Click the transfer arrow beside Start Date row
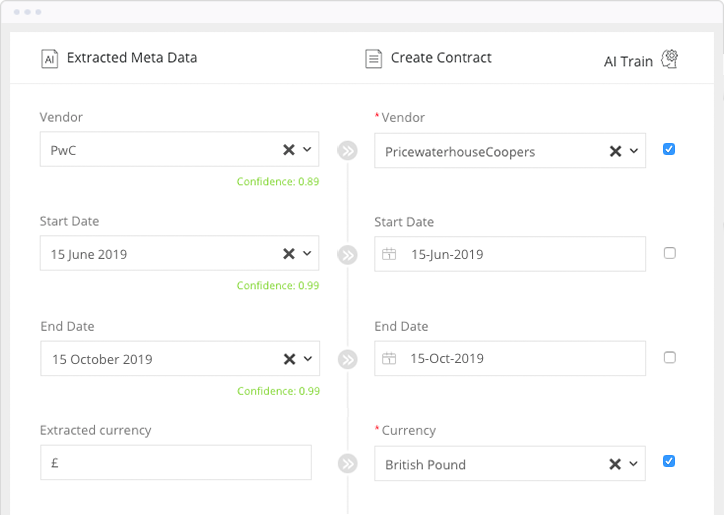 (347, 255)
